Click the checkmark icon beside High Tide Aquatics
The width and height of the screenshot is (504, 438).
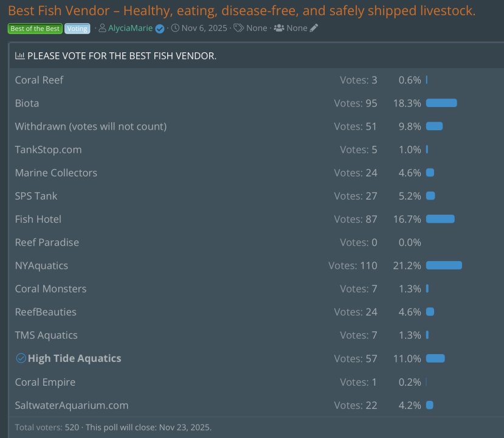[21, 358]
